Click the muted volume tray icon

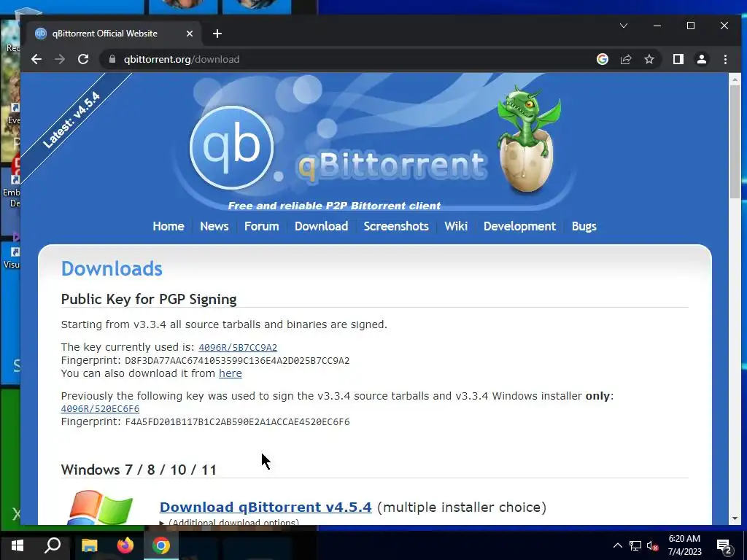pyautogui.click(x=652, y=545)
